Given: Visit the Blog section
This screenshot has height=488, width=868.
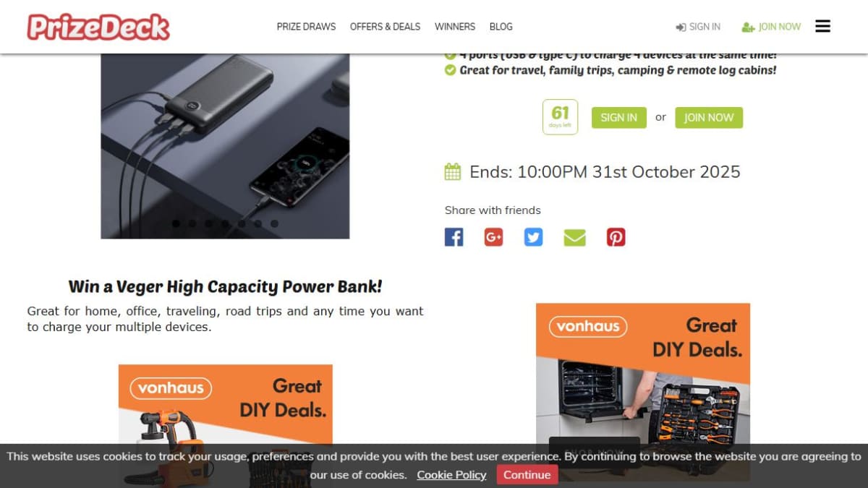Looking at the screenshot, I should click(x=501, y=27).
